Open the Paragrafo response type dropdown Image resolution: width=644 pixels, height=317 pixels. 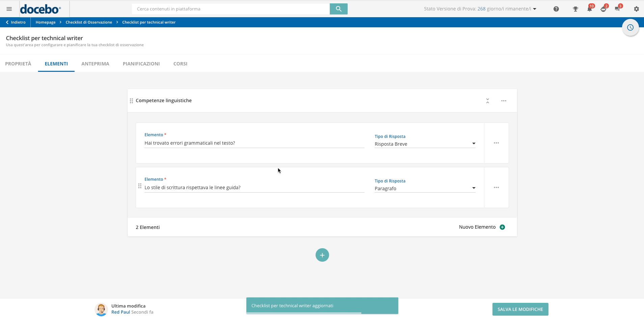coord(425,189)
